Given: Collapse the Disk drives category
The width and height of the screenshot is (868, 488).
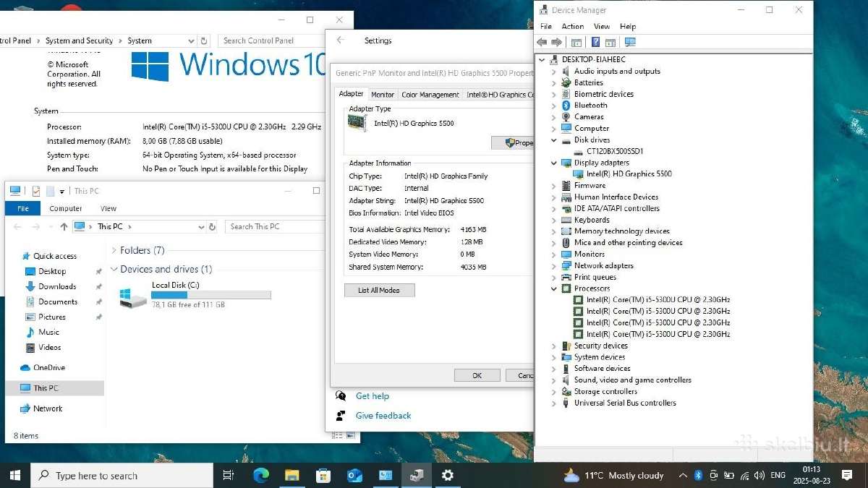Looking at the screenshot, I should pyautogui.click(x=554, y=140).
